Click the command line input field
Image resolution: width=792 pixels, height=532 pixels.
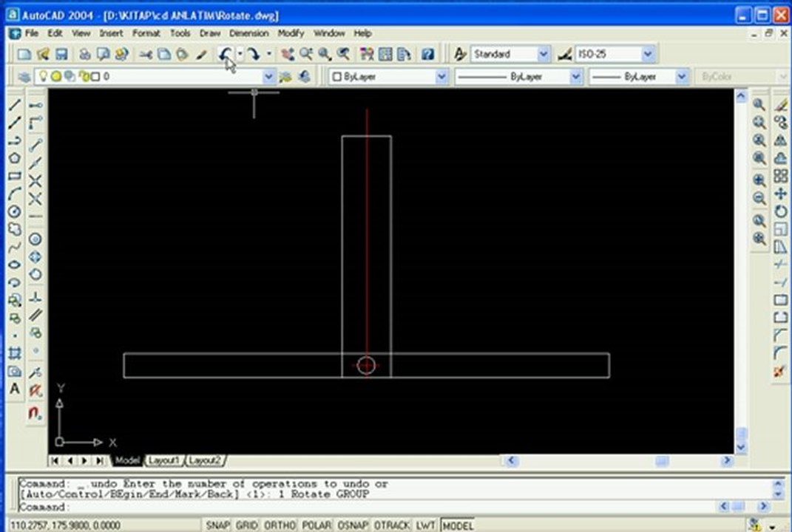tap(368, 507)
